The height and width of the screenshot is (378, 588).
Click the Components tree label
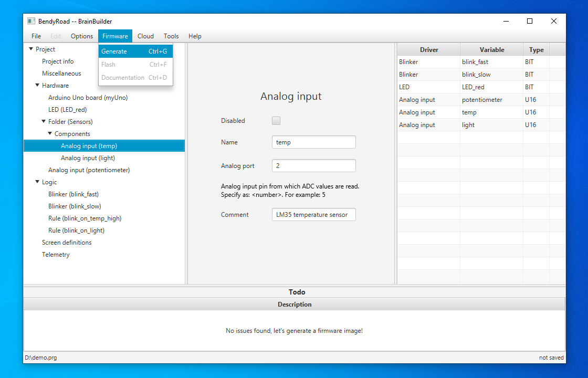tap(72, 134)
